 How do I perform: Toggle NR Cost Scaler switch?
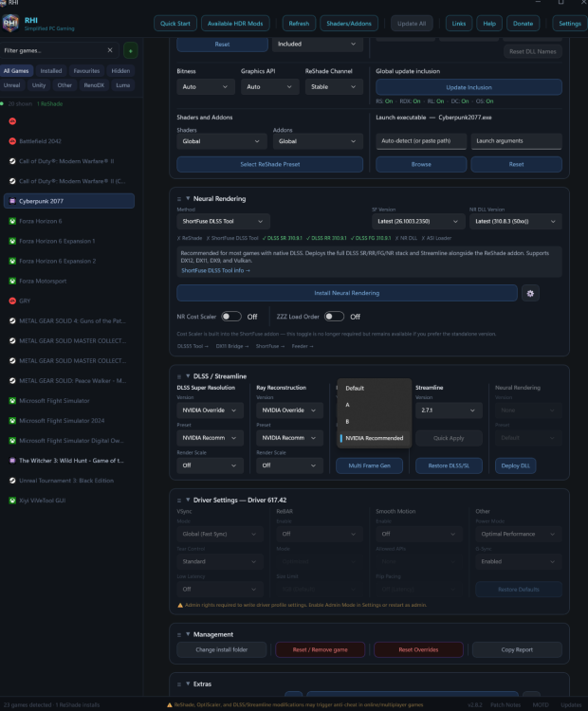tap(231, 317)
